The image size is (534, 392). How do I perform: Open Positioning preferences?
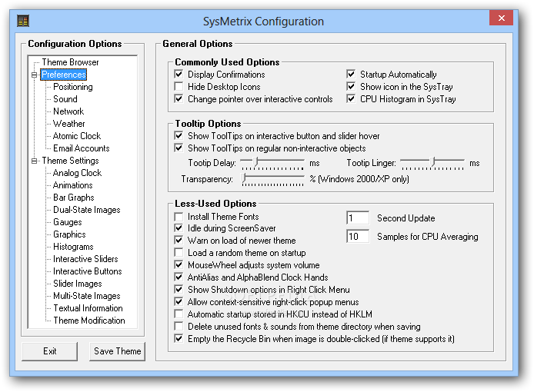click(73, 87)
